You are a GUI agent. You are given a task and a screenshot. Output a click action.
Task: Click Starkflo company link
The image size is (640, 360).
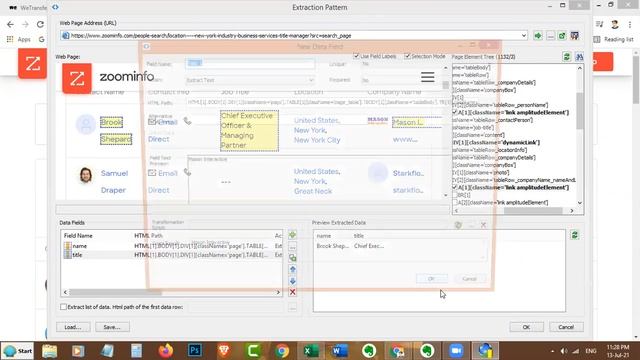408,173
